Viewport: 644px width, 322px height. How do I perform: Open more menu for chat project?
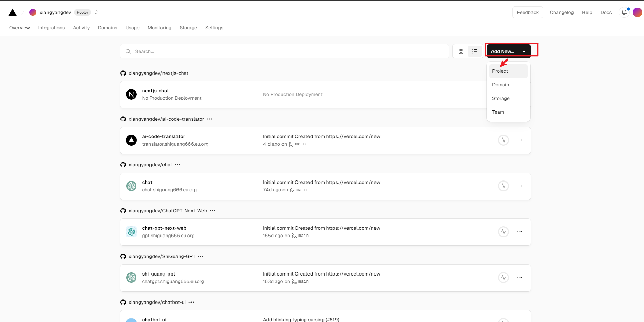[520, 186]
